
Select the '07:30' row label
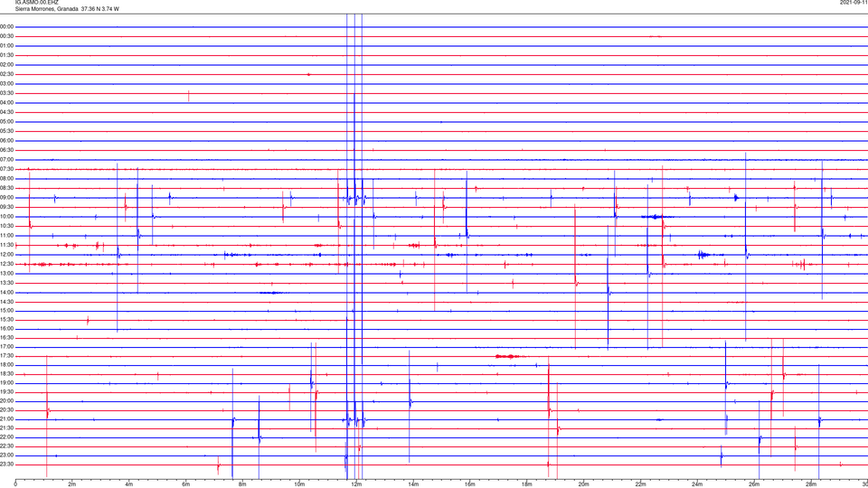7,169
